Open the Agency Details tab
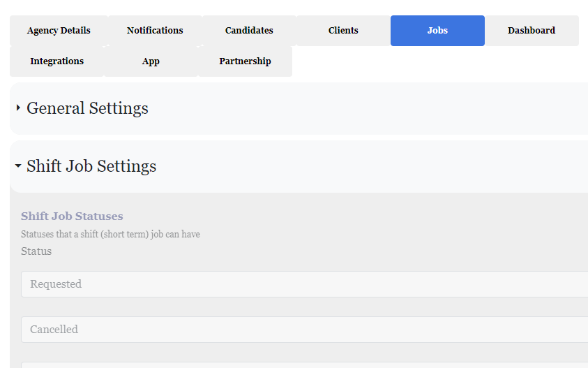The width and height of the screenshot is (588, 368). (59, 31)
